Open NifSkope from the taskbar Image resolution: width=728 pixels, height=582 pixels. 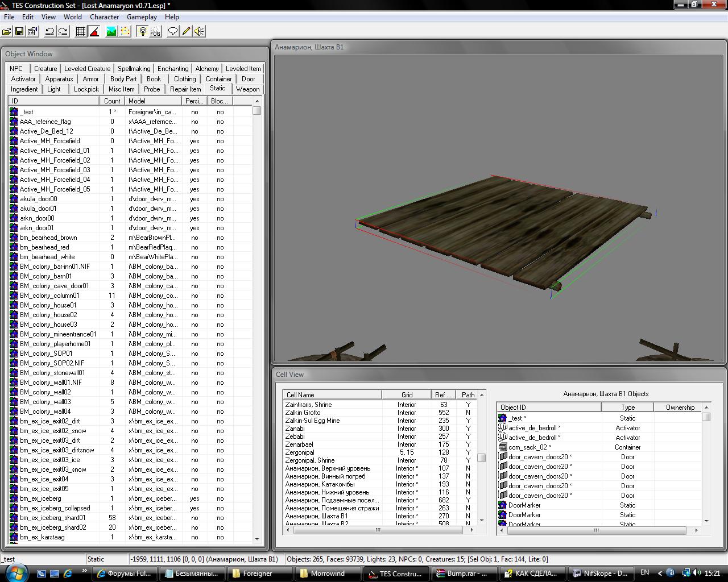coord(602,573)
